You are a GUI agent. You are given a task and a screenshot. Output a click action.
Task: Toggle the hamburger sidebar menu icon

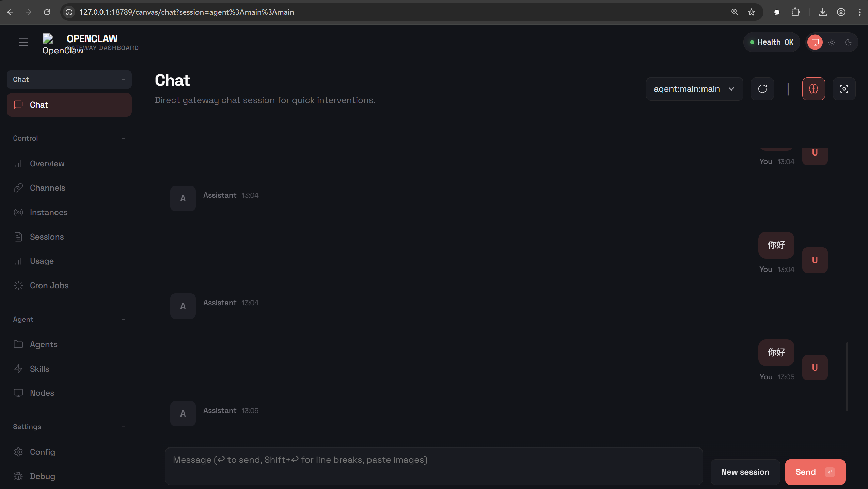(23, 42)
